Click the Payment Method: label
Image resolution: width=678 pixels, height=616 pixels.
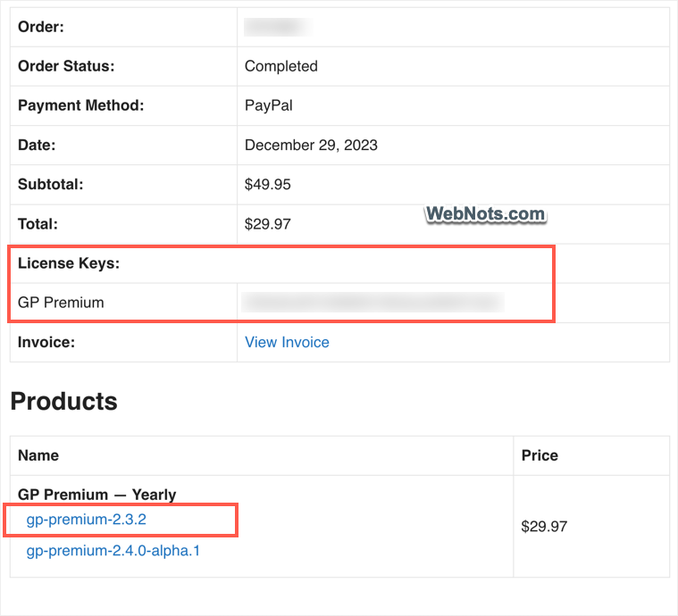coord(81,105)
